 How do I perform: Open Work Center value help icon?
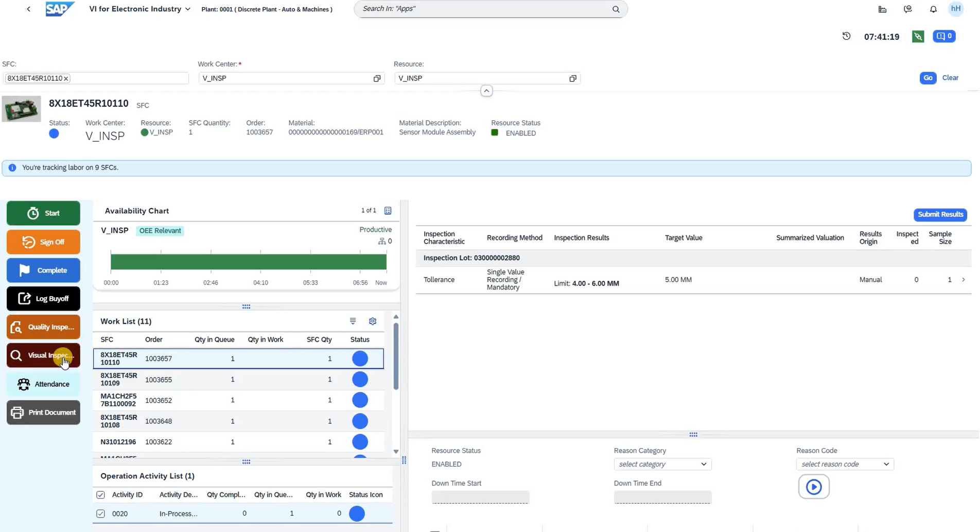(x=377, y=78)
